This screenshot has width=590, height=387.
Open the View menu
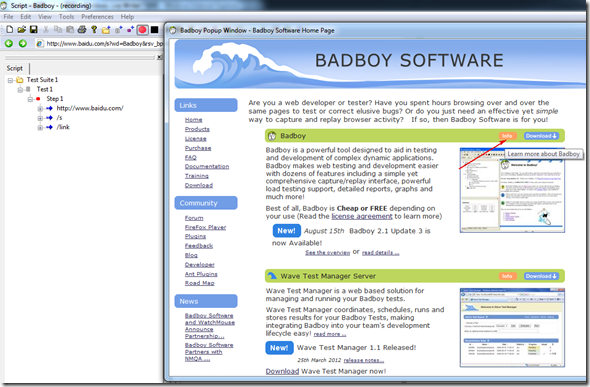pyautogui.click(x=45, y=17)
